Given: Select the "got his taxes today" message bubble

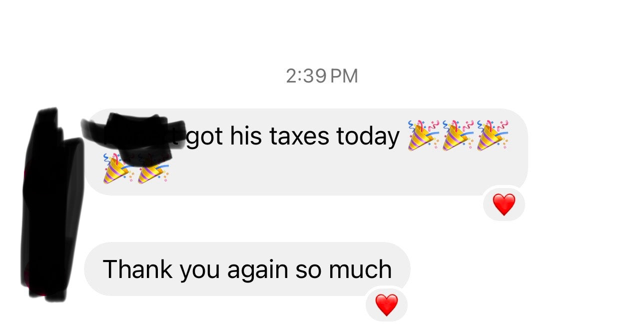Looking at the screenshot, I should pyautogui.click(x=307, y=152).
